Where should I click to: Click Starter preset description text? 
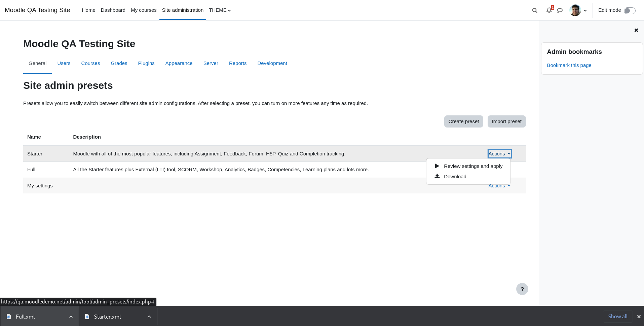(209, 154)
